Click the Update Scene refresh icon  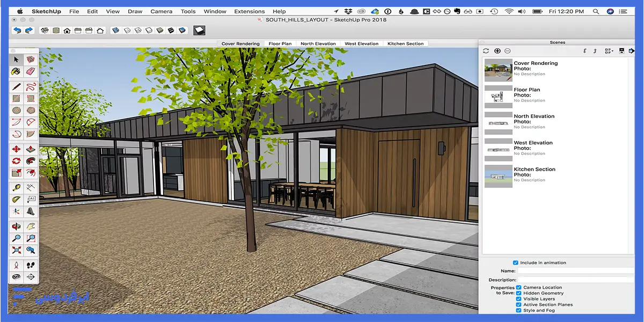[x=486, y=51]
